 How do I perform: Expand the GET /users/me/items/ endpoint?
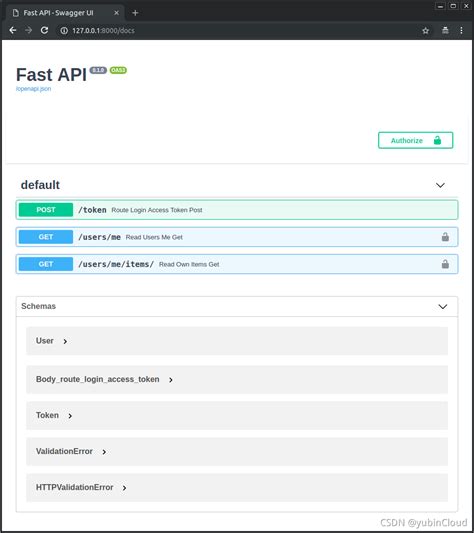pyautogui.click(x=237, y=264)
